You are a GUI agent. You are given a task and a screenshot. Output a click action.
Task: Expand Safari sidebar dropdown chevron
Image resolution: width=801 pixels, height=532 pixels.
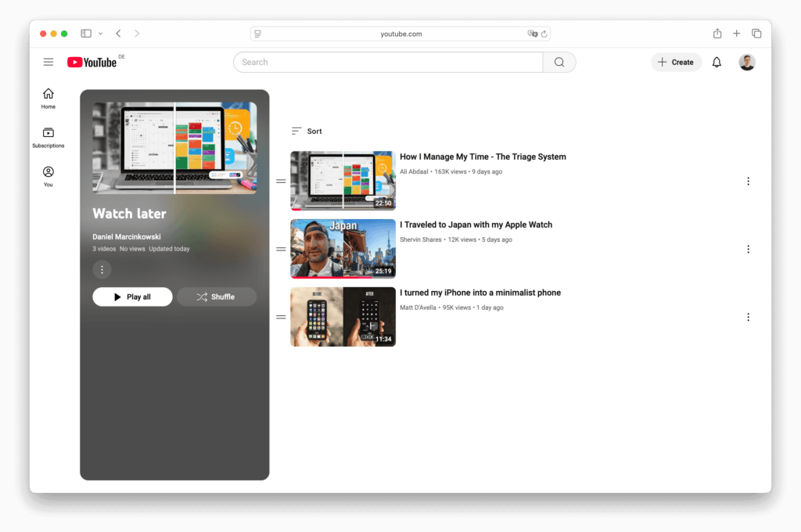[x=101, y=34]
